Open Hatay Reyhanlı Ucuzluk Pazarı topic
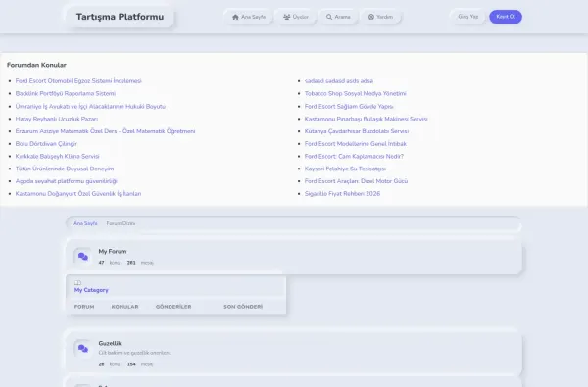 point(57,119)
